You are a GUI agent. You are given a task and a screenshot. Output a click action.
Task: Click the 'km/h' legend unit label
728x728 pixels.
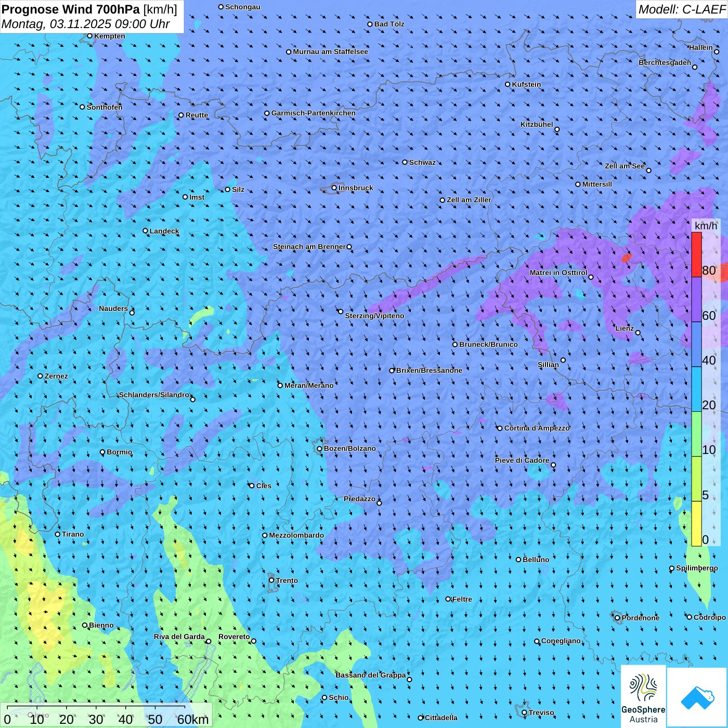point(706,225)
